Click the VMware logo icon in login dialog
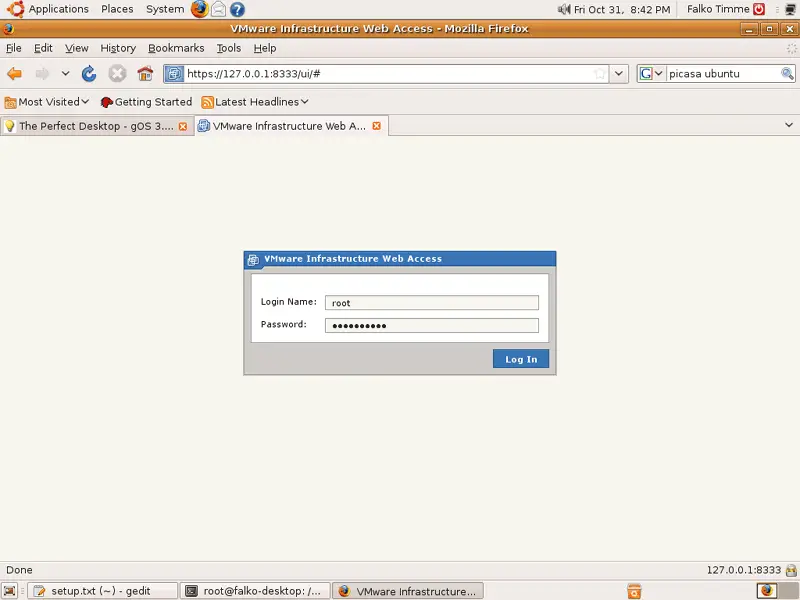 pos(253,260)
